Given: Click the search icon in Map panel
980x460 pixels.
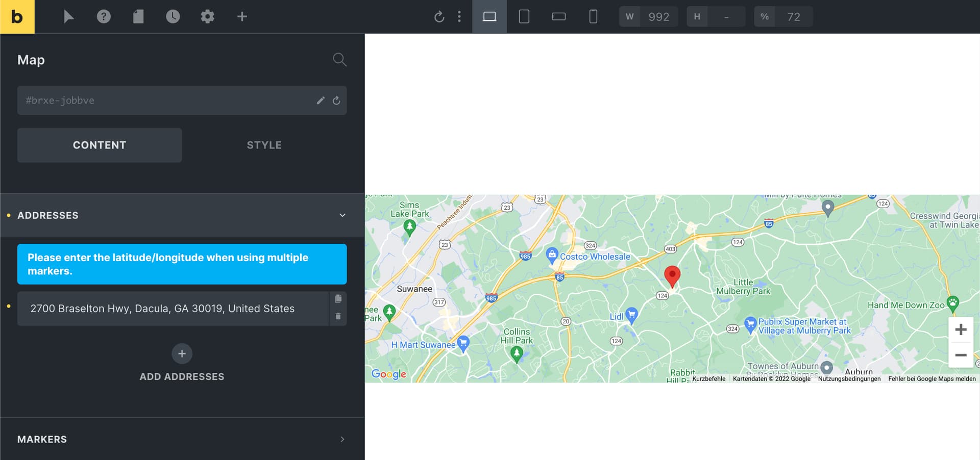Looking at the screenshot, I should [x=339, y=60].
